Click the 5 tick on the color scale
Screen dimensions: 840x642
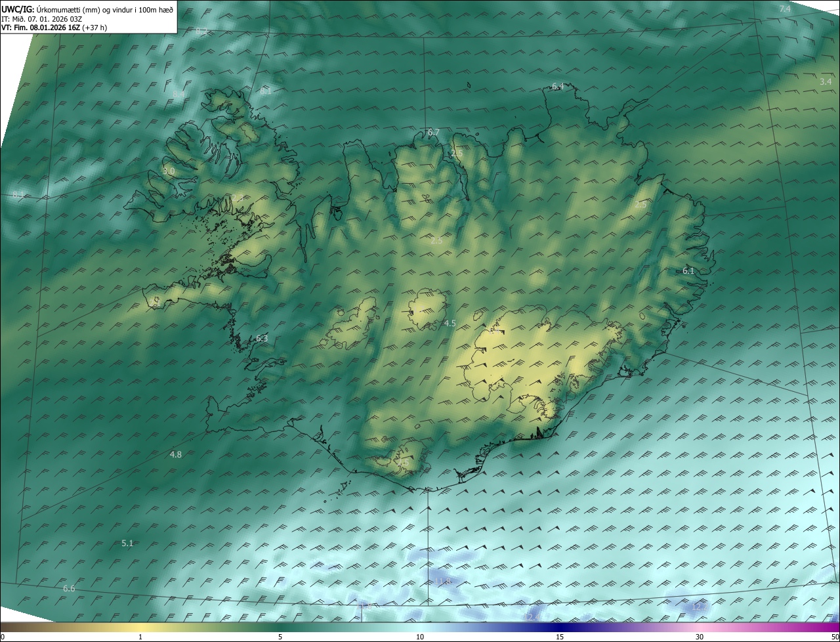[x=280, y=637]
